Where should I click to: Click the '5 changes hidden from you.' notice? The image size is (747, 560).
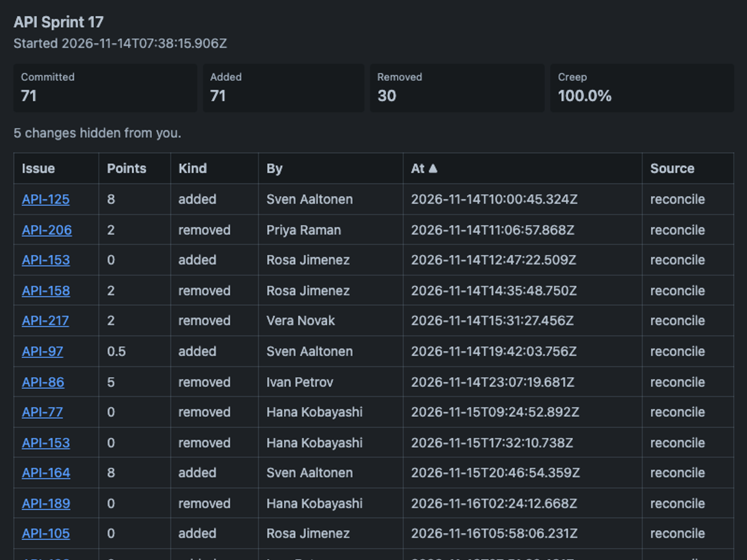point(97,133)
